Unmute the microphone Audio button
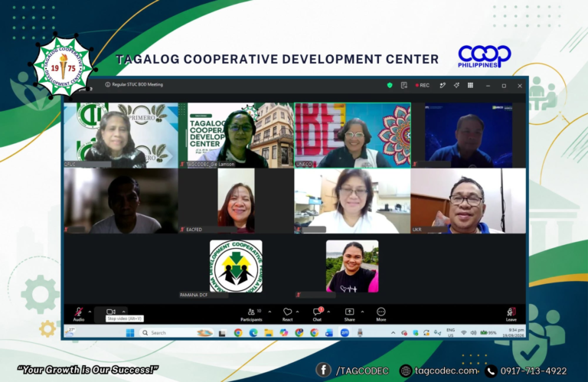 click(79, 314)
